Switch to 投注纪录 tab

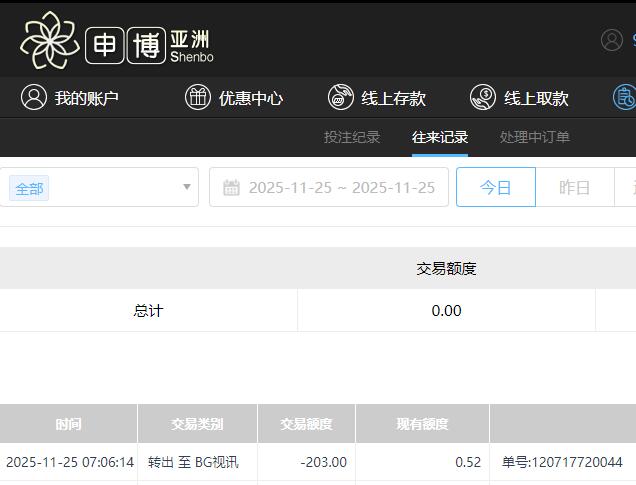coord(352,137)
